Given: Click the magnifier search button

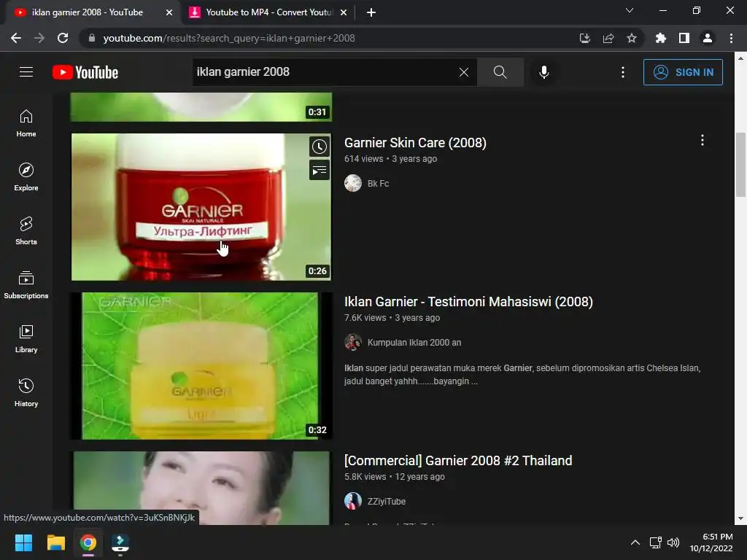Looking at the screenshot, I should (500, 72).
